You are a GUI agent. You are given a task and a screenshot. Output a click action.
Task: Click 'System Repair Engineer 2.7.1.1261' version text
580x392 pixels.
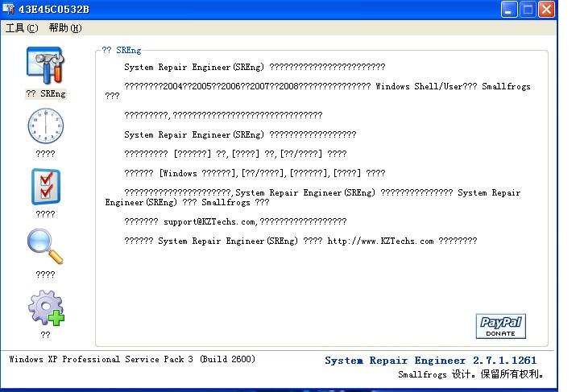click(430, 361)
